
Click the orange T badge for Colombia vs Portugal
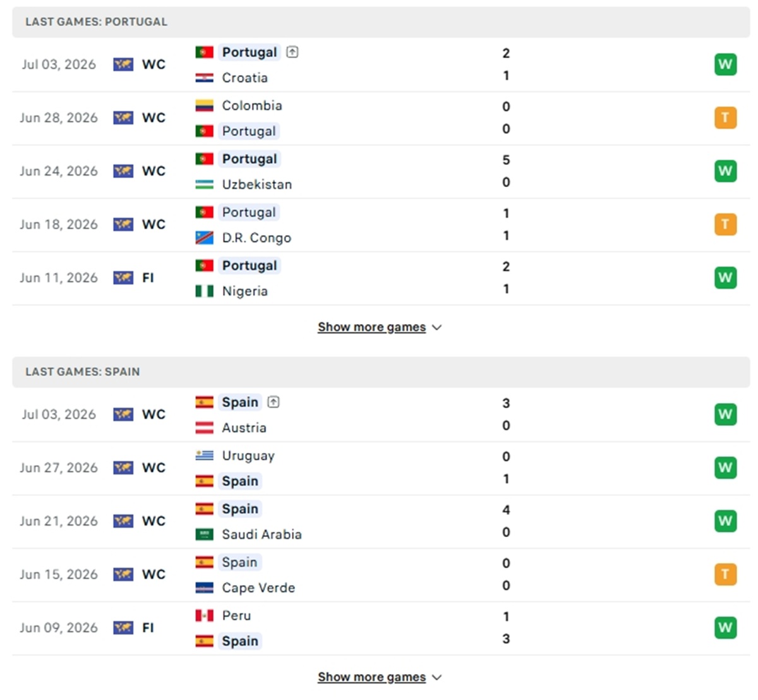(725, 118)
